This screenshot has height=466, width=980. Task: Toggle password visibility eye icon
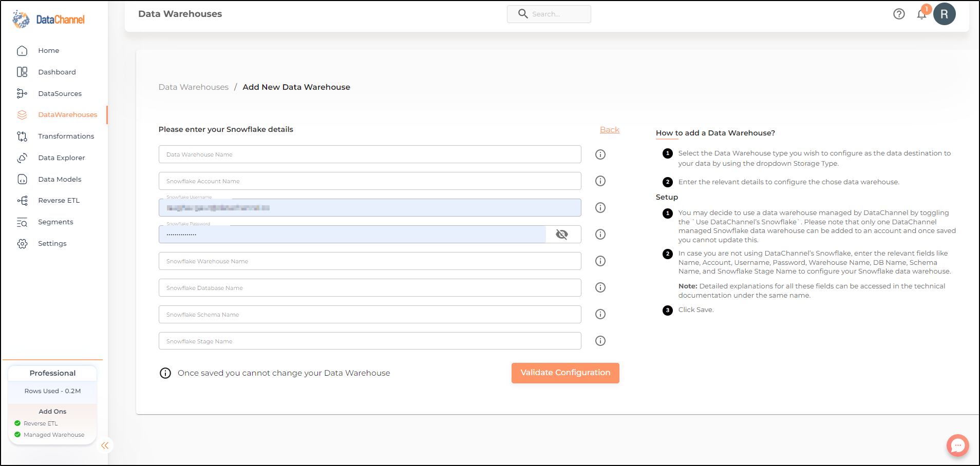coord(562,235)
